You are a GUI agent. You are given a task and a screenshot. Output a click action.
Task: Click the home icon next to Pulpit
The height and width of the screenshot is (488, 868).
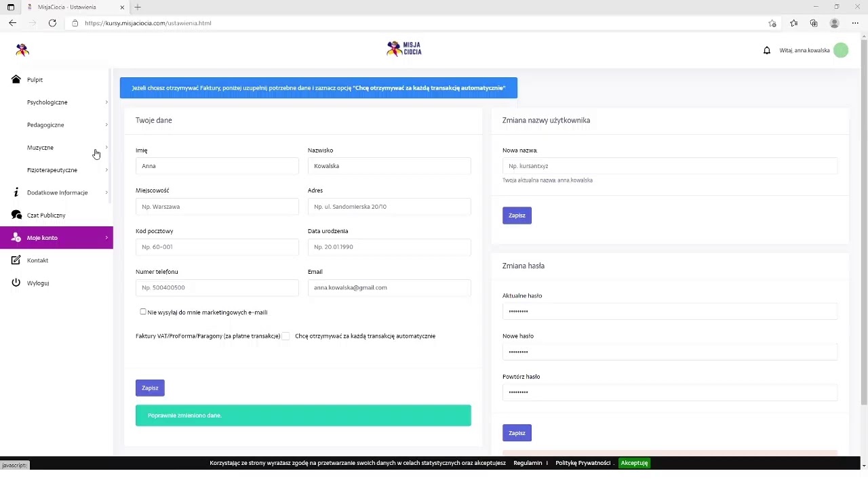point(16,79)
